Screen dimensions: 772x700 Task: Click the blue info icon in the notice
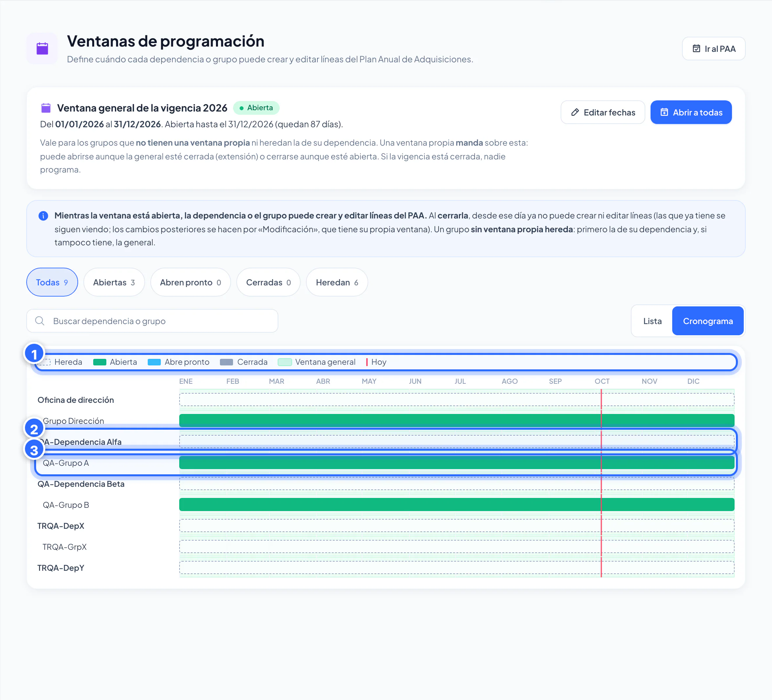click(x=43, y=216)
